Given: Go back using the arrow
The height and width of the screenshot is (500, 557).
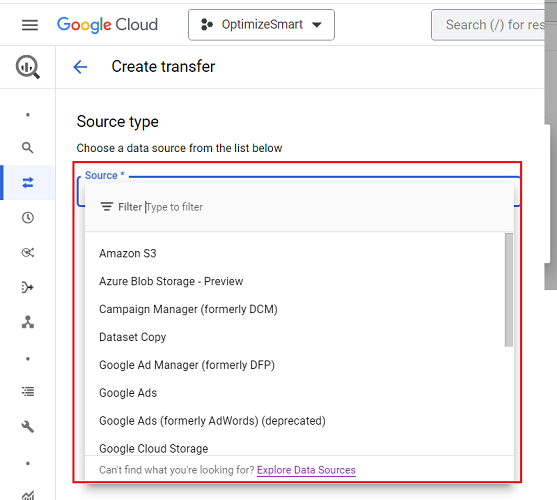Looking at the screenshot, I should point(80,67).
